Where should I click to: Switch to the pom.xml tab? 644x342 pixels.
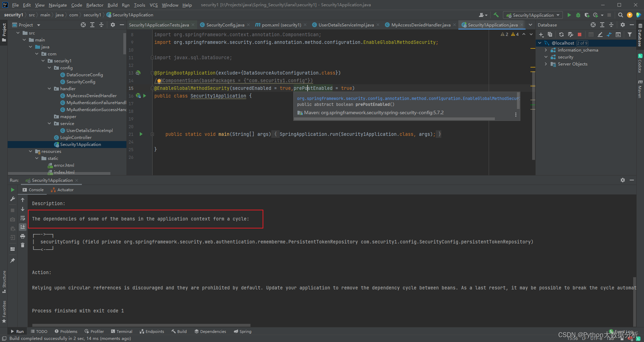pyautogui.click(x=279, y=25)
